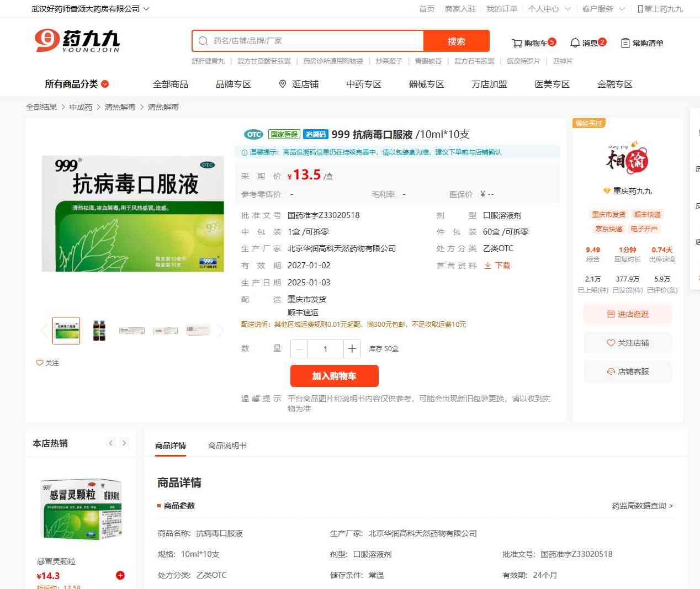Toggle follow store (关注店铺)
Viewport: 700px width, 589px height.
[x=628, y=343]
